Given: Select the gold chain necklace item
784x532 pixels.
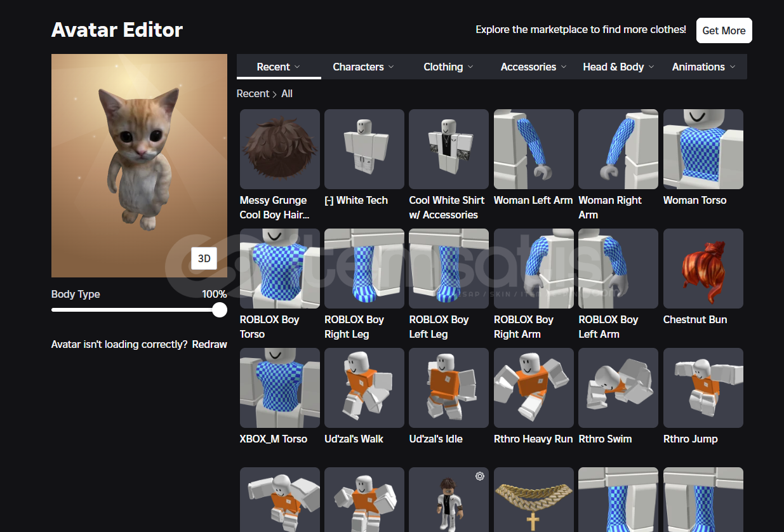Looking at the screenshot, I should click(534, 500).
